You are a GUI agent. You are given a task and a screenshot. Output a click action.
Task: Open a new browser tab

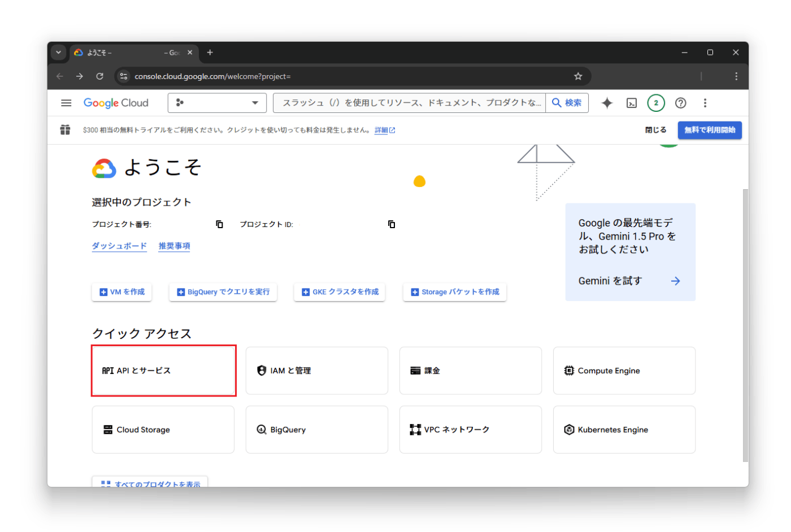pyautogui.click(x=210, y=53)
